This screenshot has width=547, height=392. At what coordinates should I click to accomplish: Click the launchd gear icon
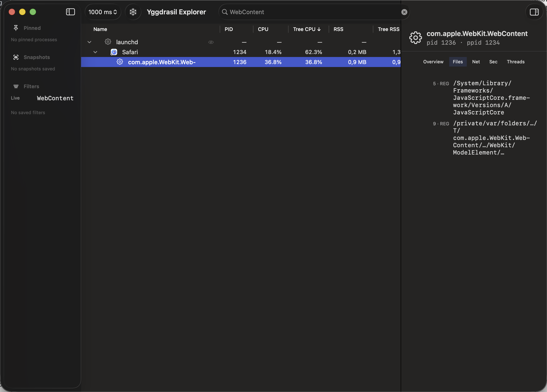pyautogui.click(x=108, y=42)
